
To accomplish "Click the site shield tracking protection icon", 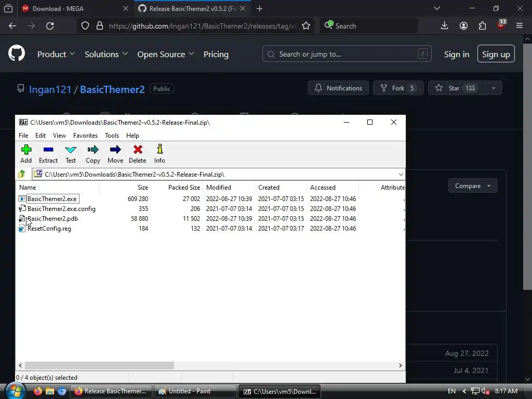I will click(85, 26).
